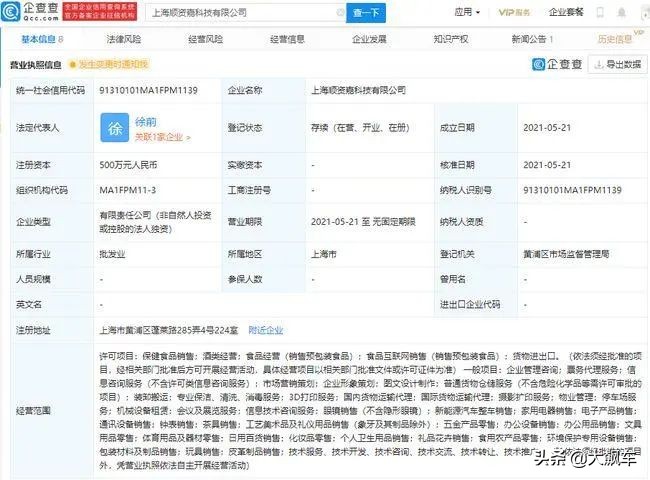
Task: Switch to the 经营风险 tab
Action: [x=205, y=39]
